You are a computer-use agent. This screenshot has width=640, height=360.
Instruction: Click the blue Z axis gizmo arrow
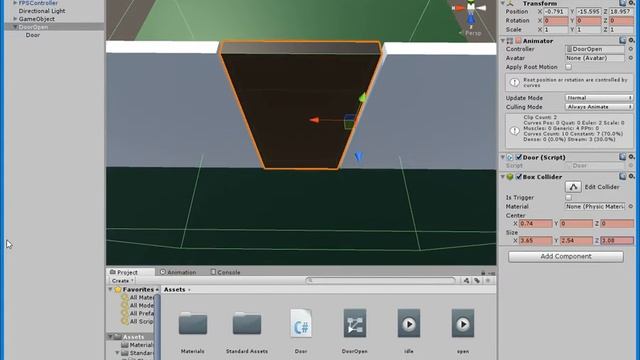(x=358, y=156)
